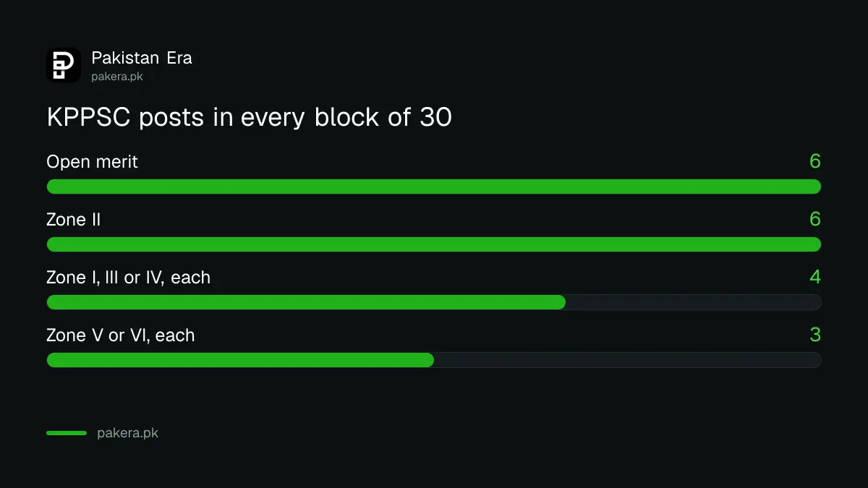
Task: Click the value 6 beside Open merit
Action: click(x=815, y=161)
